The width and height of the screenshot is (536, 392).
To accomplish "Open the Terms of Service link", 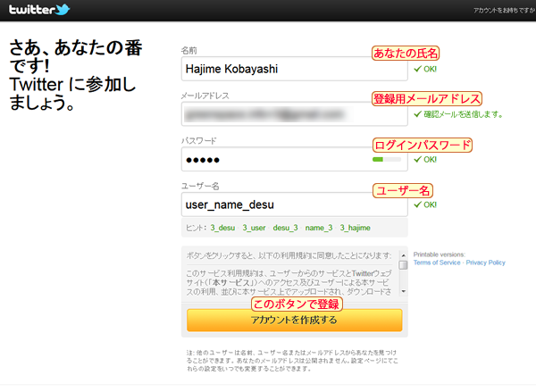I will coord(437,263).
